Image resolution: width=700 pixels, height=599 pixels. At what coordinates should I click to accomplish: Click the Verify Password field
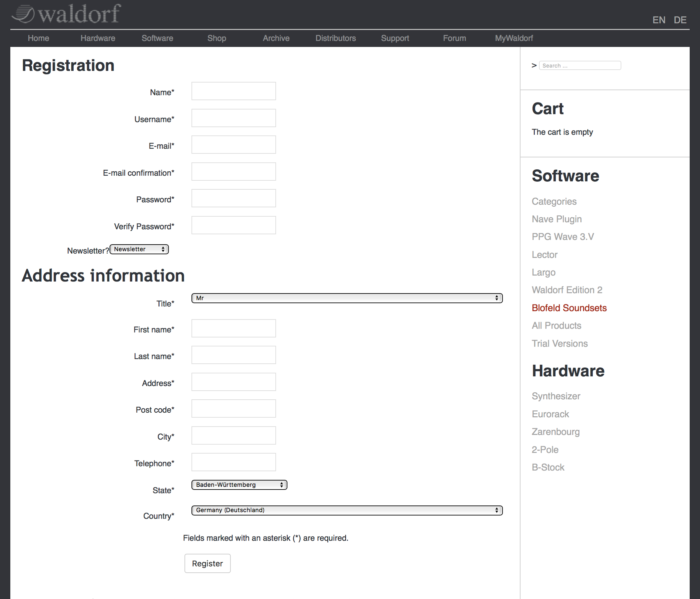coord(233,225)
